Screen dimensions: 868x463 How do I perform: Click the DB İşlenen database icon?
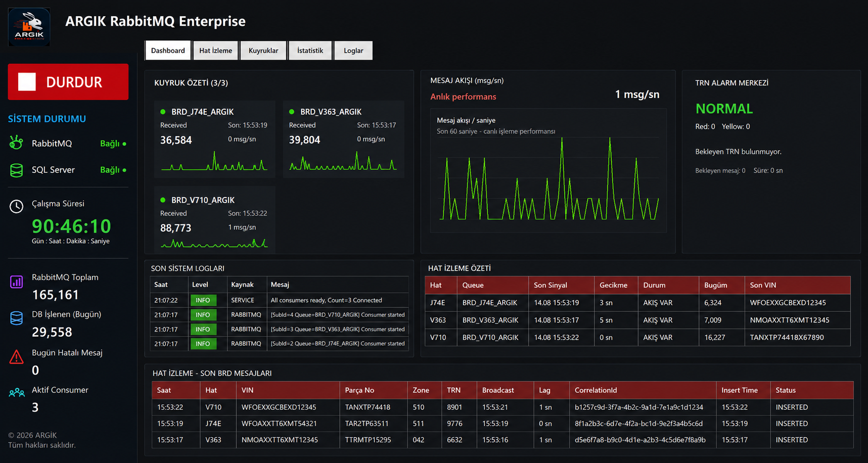[16, 318]
